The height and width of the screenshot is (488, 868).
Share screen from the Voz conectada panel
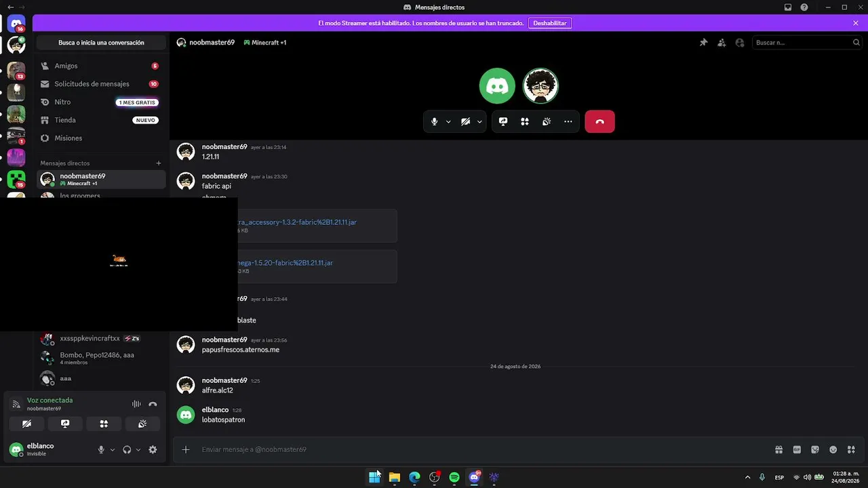tap(65, 424)
